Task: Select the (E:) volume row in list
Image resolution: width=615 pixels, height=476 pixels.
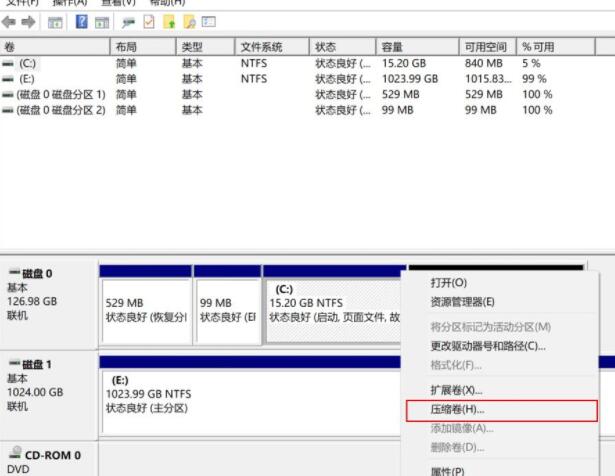Action: 26,79
